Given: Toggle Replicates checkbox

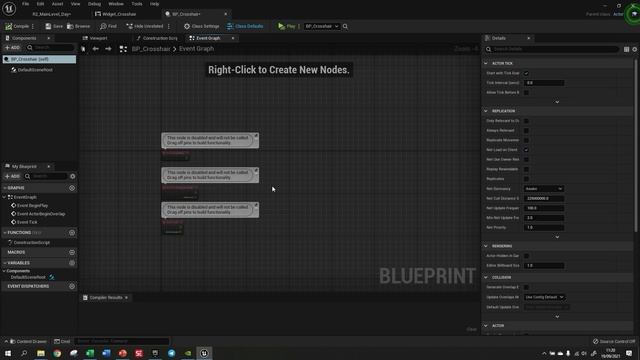Looking at the screenshot, I should click(x=526, y=179).
